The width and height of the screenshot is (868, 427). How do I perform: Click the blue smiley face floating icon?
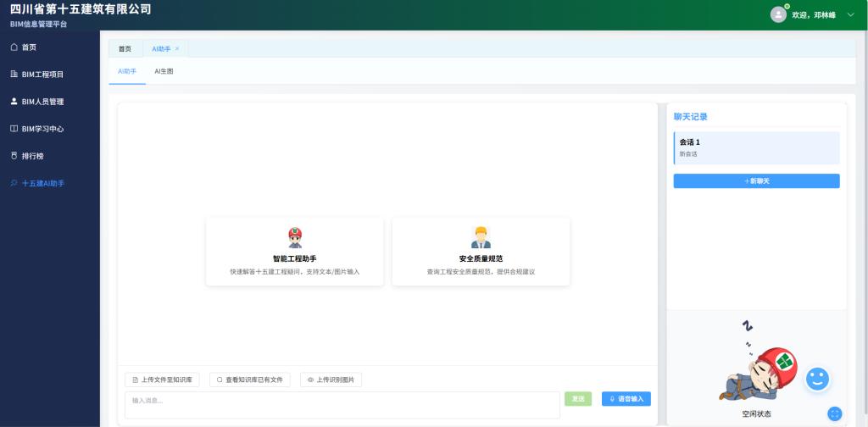coord(816,379)
